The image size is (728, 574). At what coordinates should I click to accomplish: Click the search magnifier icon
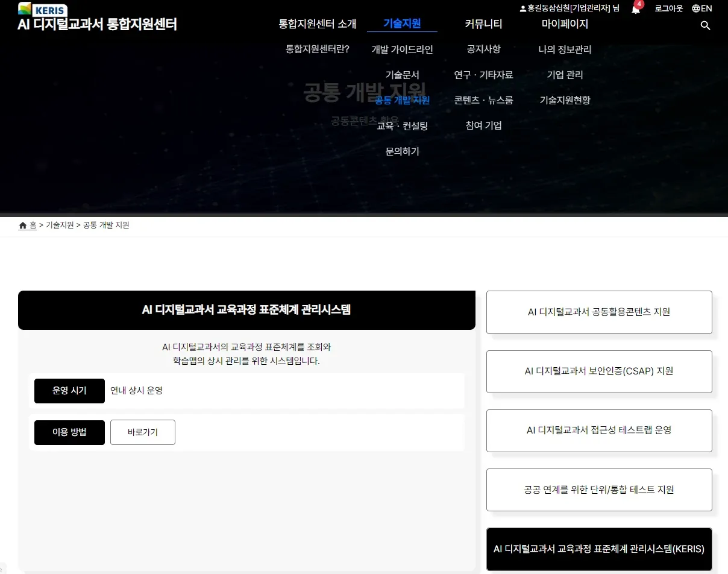click(706, 25)
